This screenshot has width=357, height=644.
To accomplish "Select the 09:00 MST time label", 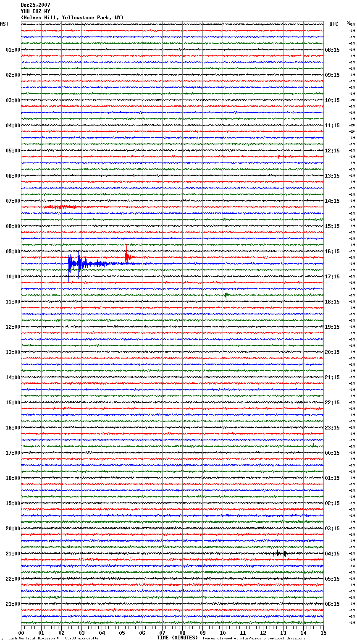I will point(13,251).
